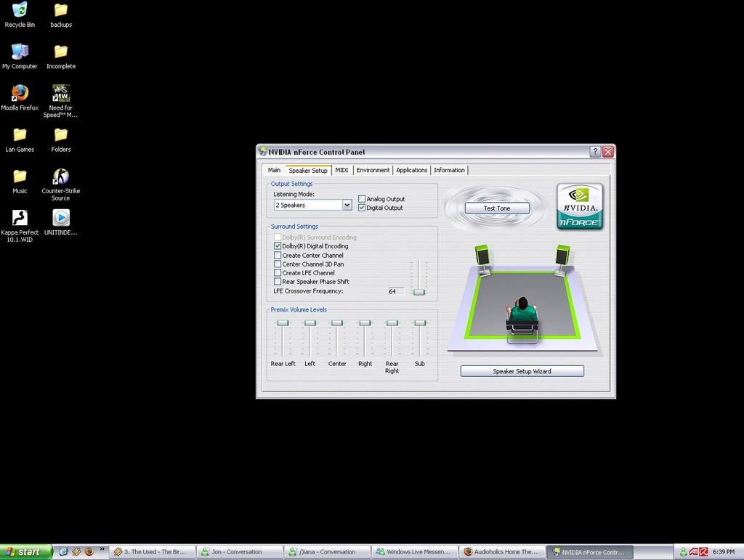Click the Left premix volume slider
Screen dimensions: 744x560
(310, 323)
